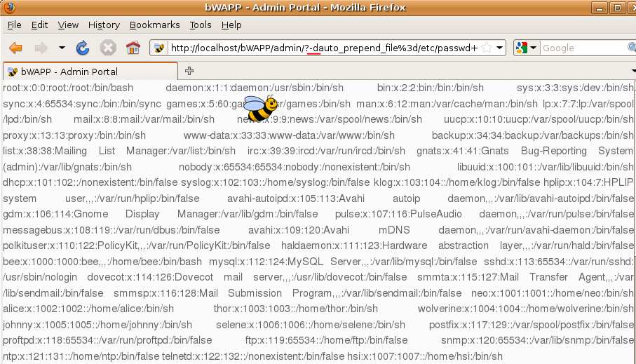Reload the current page
This screenshot has height=364, width=636.
click(x=83, y=48)
